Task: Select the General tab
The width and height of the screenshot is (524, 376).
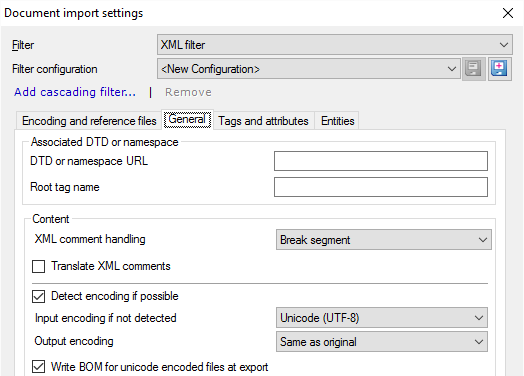Action: point(187,119)
